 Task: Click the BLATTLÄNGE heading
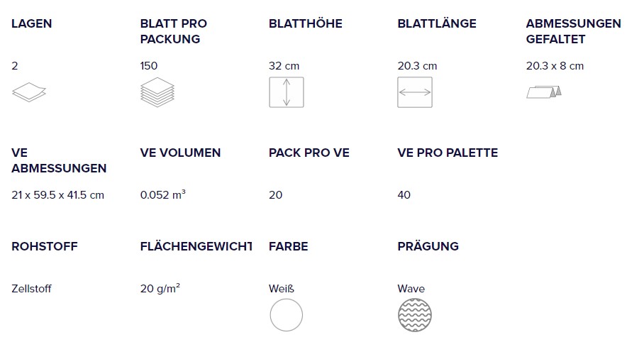click(x=437, y=23)
